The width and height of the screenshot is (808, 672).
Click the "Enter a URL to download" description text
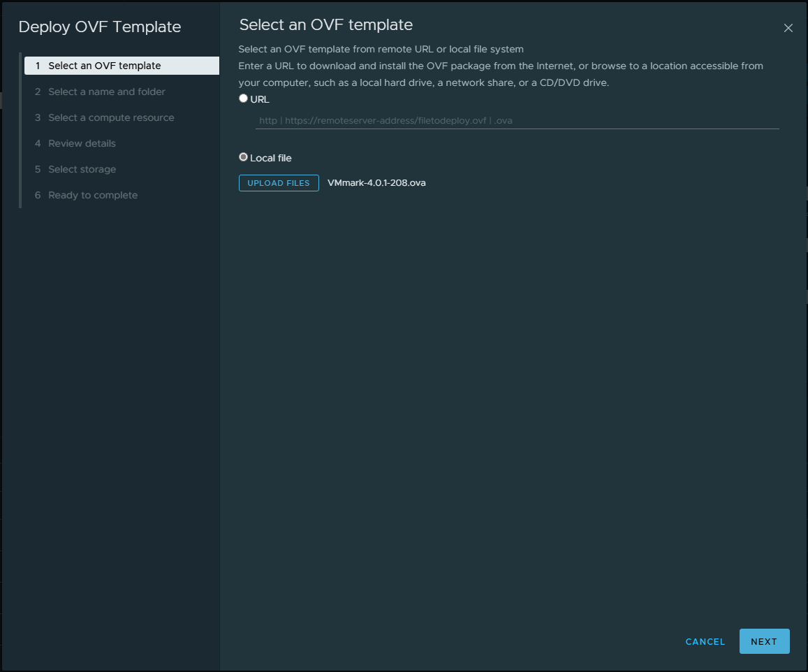[500, 66]
